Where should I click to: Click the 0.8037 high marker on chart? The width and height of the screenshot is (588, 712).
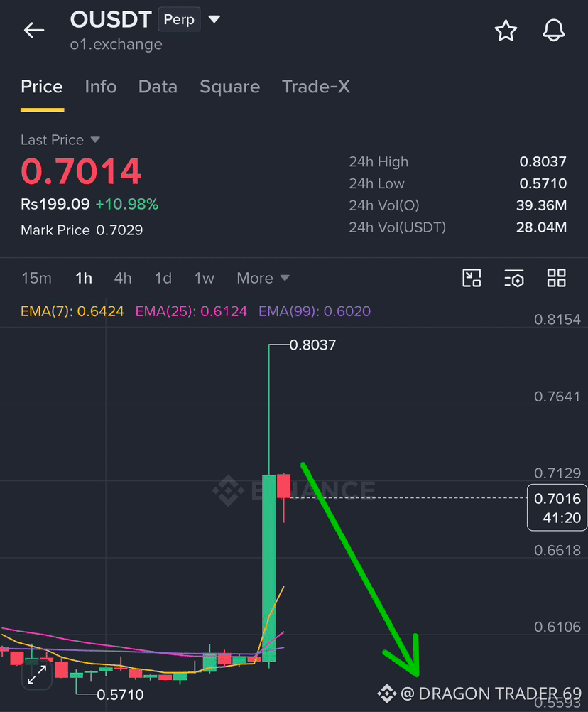point(312,345)
